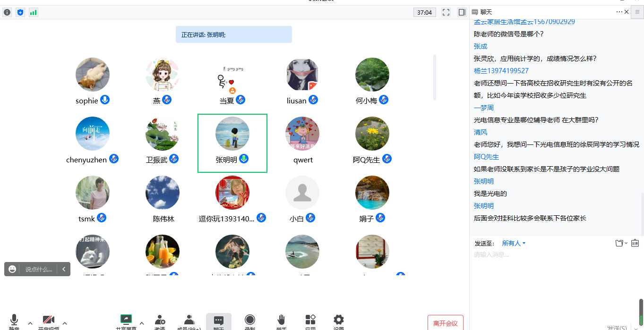
Task: Open the chat history folder icon
Action: 619,243
